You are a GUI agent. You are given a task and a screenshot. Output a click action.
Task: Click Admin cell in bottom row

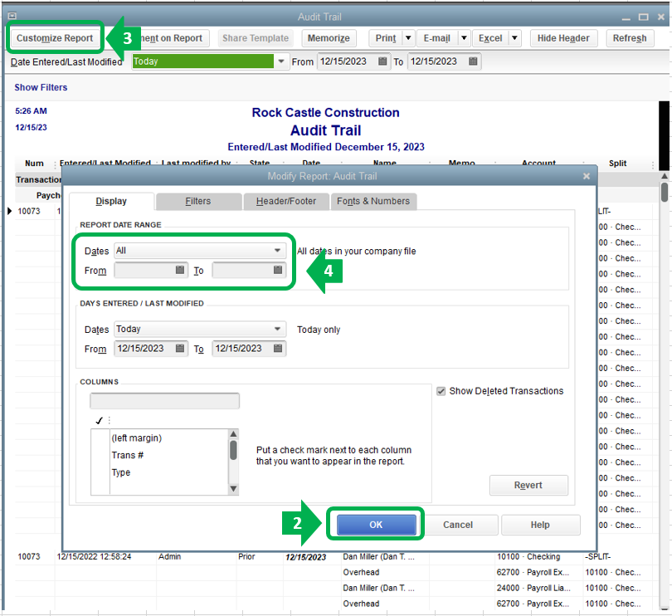click(x=170, y=557)
